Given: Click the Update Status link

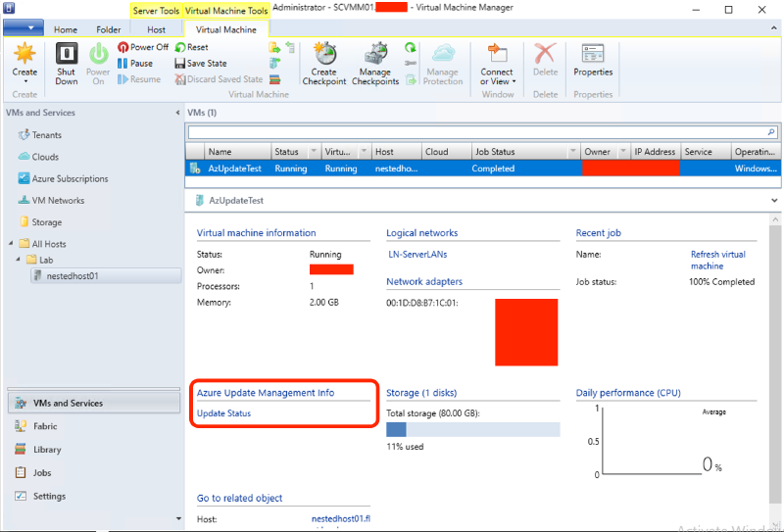Looking at the screenshot, I should click(223, 413).
